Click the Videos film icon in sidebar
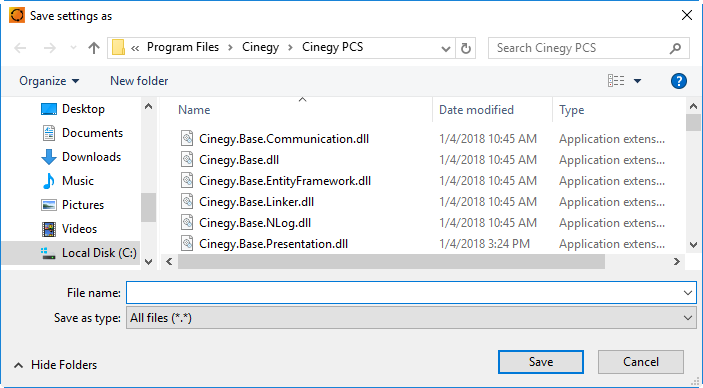Screen dimensions: 703x388 click(49, 229)
